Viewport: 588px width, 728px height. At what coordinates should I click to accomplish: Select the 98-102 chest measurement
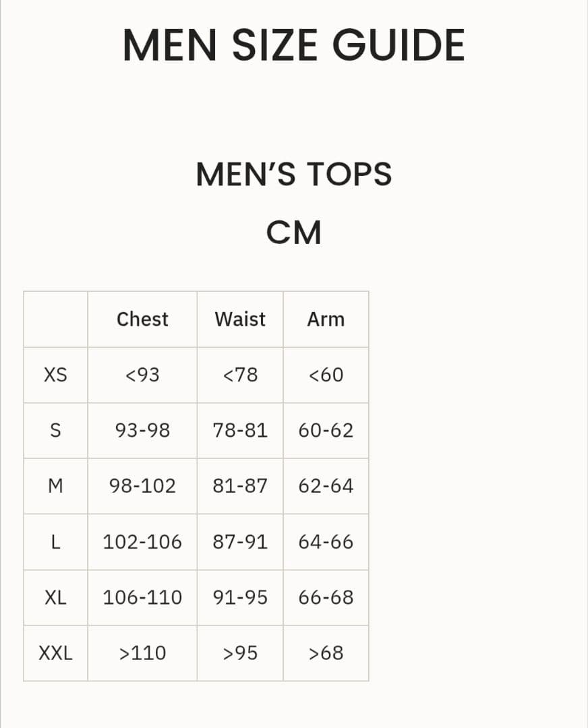click(x=142, y=486)
